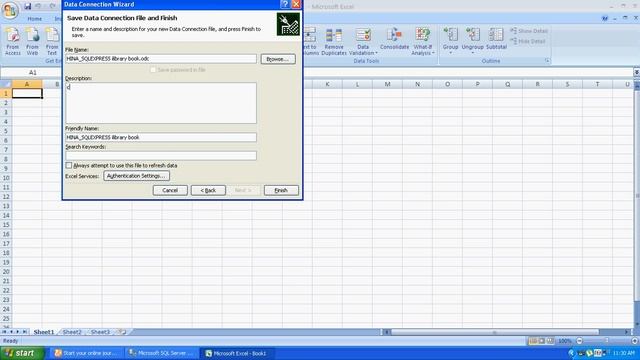Click the Friendly Name input field
Screen dimensions: 640x360
pos(161,137)
